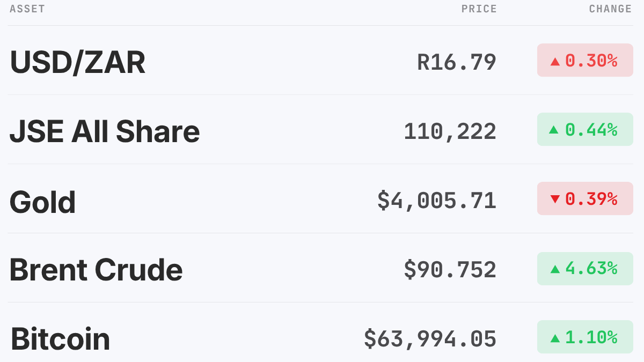Click the green up arrow for JSE All Share
Screen dimensions: 644x362
point(555,130)
